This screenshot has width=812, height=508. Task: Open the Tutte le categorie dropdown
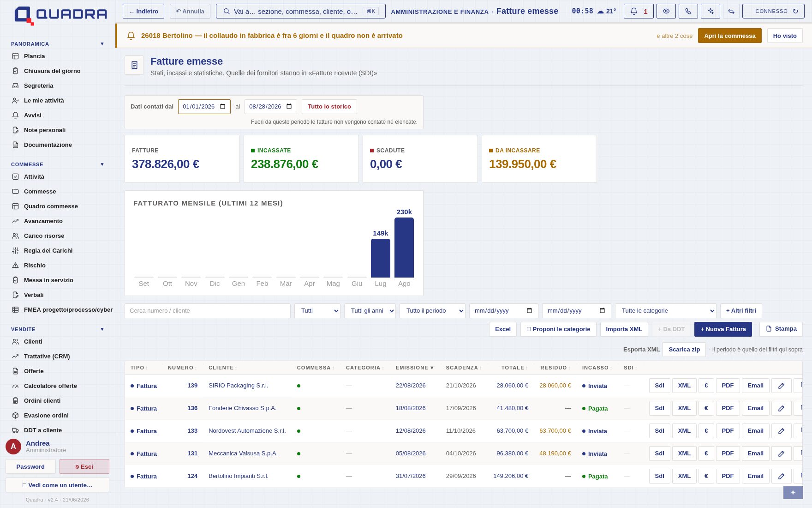pos(665,311)
